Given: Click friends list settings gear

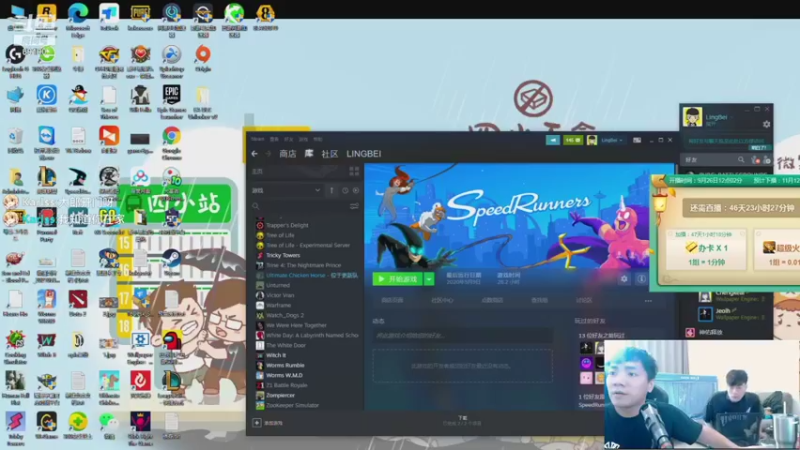Looking at the screenshot, I should coord(766,124).
